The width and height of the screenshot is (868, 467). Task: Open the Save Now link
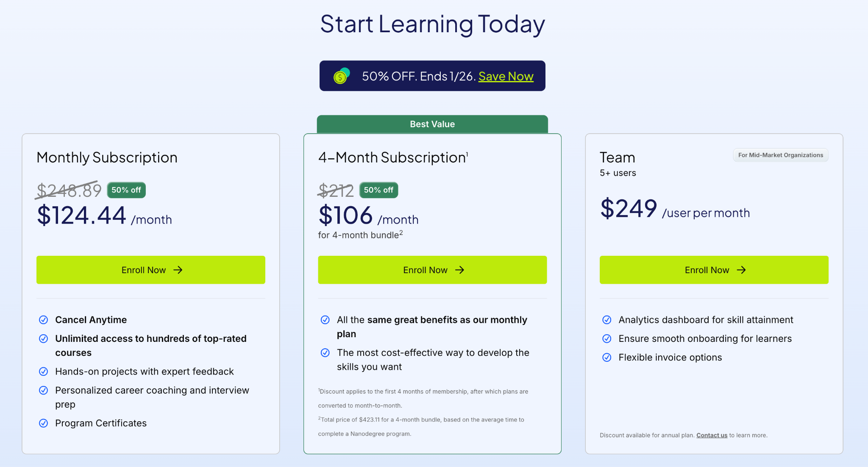click(x=506, y=76)
